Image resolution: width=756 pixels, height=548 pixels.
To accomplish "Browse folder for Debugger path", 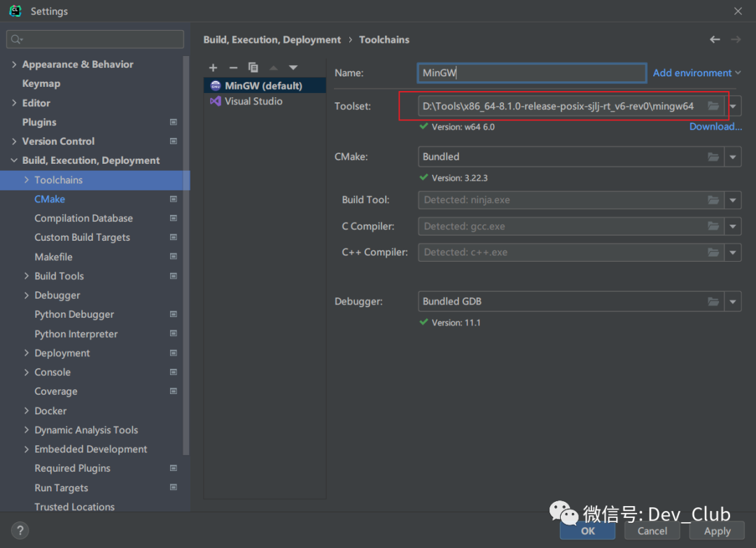I will click(713, 302).
